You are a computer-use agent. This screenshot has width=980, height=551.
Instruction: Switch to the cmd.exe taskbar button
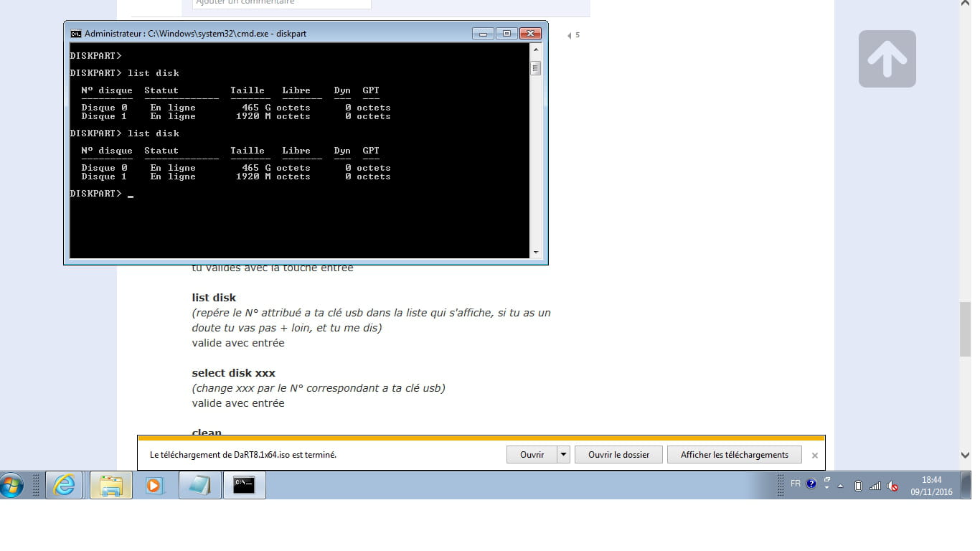click(x=245, y=485)
